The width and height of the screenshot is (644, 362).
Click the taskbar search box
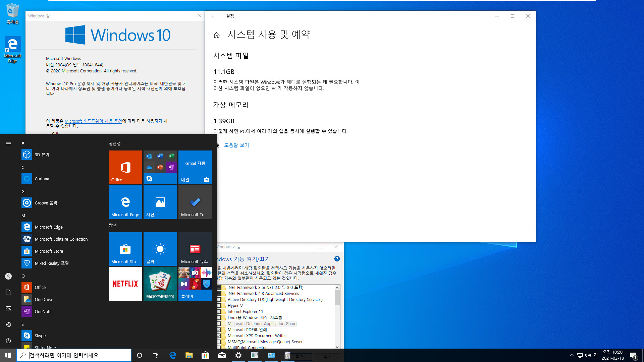(74, 355)
